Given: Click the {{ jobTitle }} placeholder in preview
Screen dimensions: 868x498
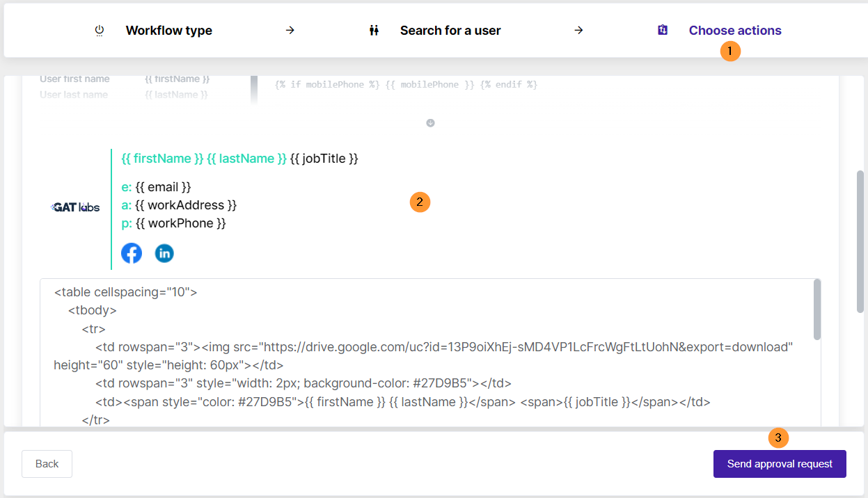Looking at the screenshot, I should [324, 159].
